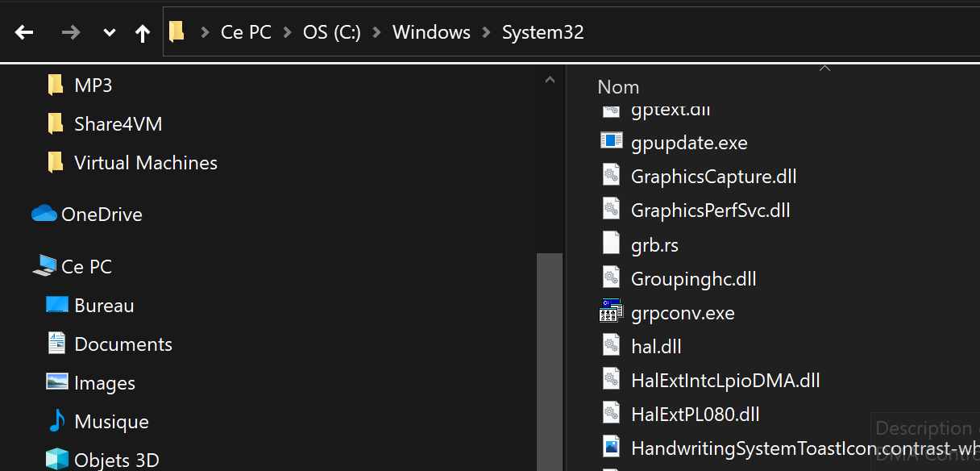Open Virtual Machines in navigation pane
Screen dimensions: 980x471
click(x=146, y=162)
